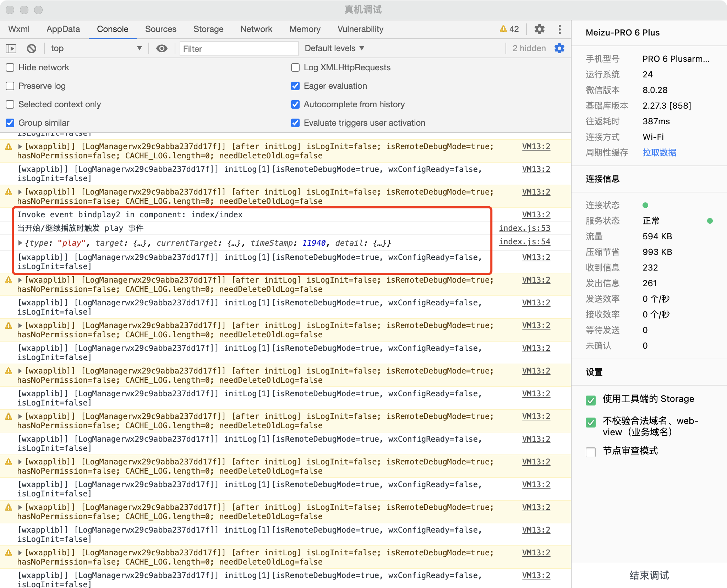Check the 节点审查模式 option
The height and width of the screenshot is (588, 727).
click(591, 452)
